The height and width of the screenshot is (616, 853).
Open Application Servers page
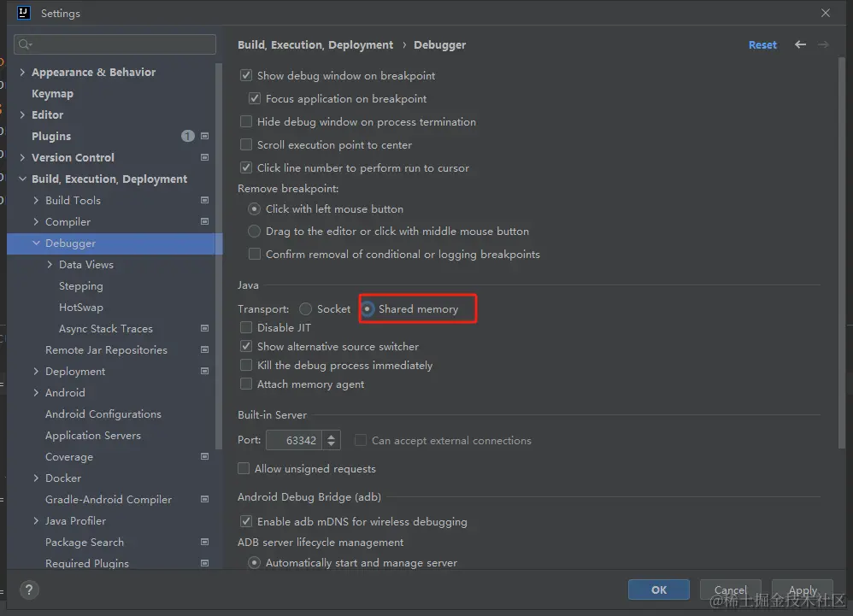click(93, 436)
